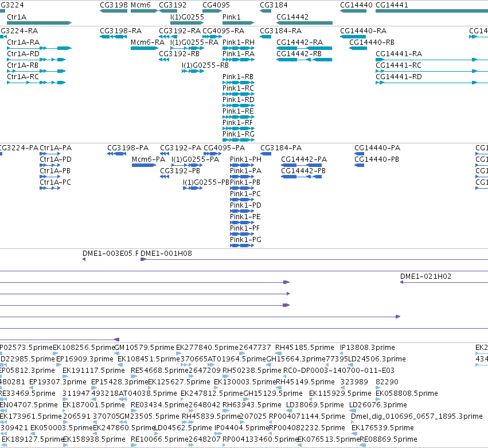Select transcript Mcm6-RA
This screenshot has width=488, height=448.
point(145,48)
